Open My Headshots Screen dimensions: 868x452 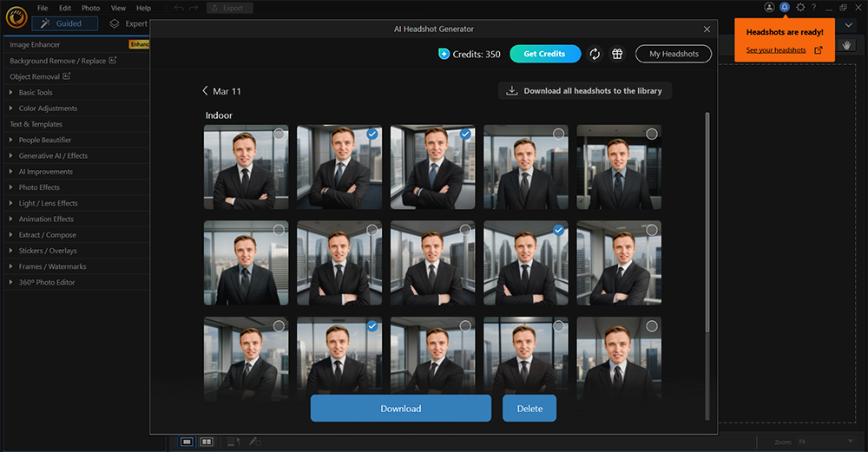coord(674,54)
